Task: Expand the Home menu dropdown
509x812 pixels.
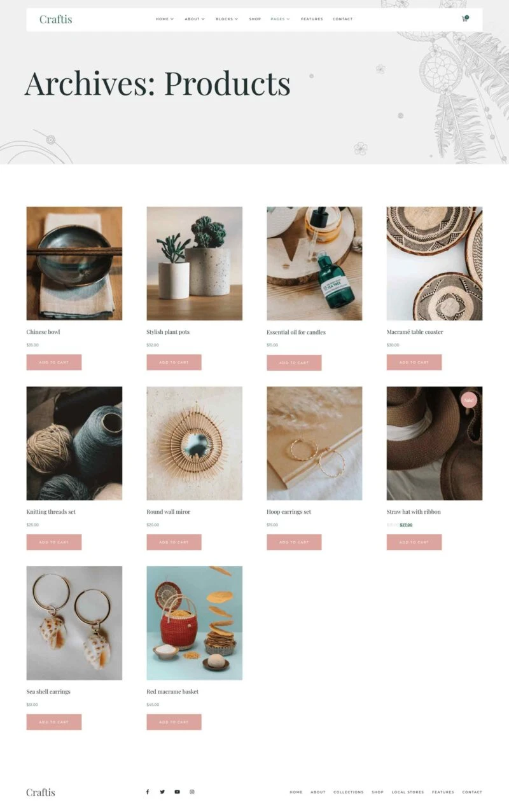Action: 165,19
